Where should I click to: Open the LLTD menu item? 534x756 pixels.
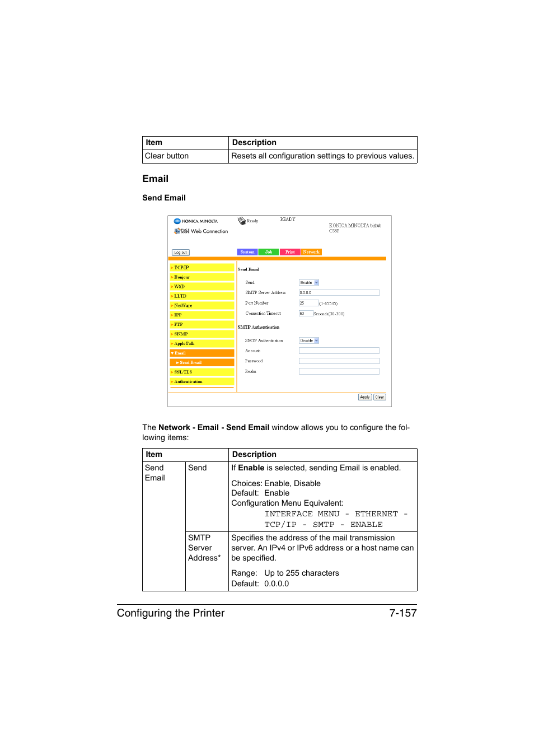[x=202, y=296]
